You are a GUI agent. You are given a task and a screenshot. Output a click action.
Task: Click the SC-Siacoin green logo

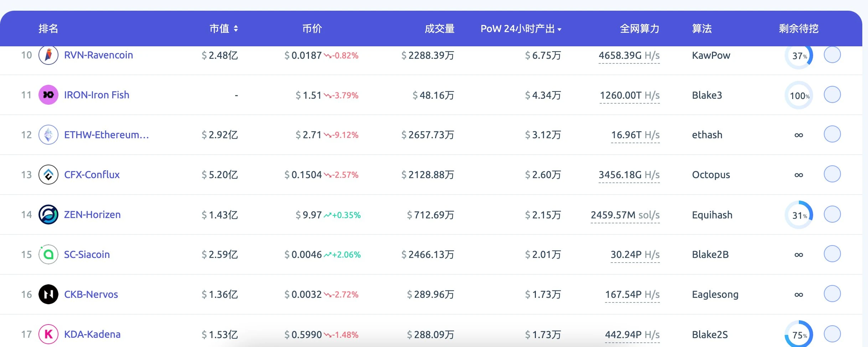tap(48, 254)
